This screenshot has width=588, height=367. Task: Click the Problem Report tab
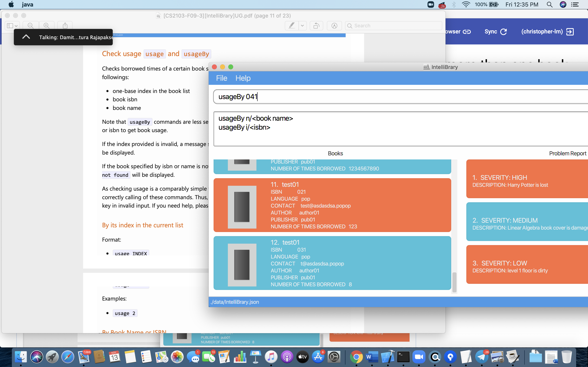tap(567, 154)
